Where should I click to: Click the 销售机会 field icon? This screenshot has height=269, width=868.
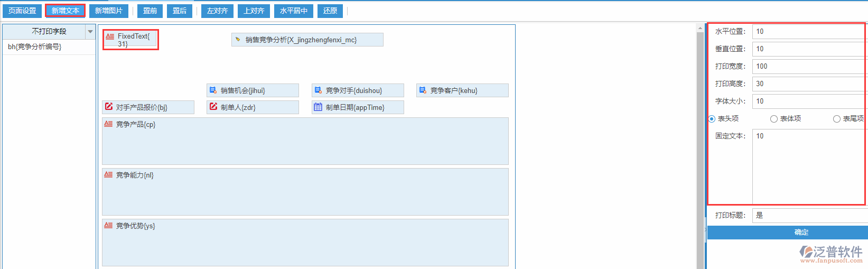(x=213, y=90)
